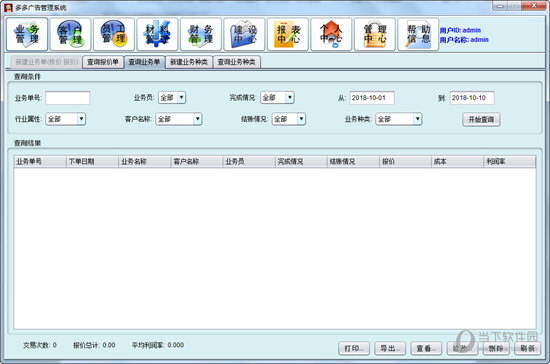
Task: Click the 交易次数: 0 status text
Action: point(40,345)
